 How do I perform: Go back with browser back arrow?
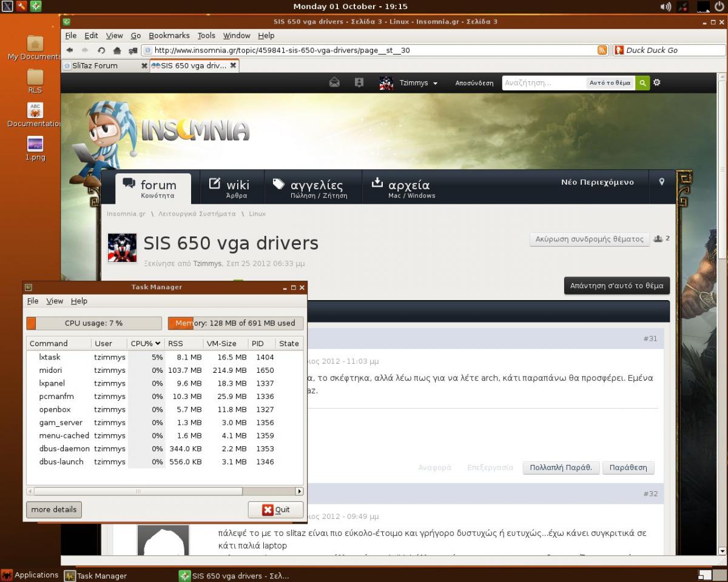(x=70, y=50)
